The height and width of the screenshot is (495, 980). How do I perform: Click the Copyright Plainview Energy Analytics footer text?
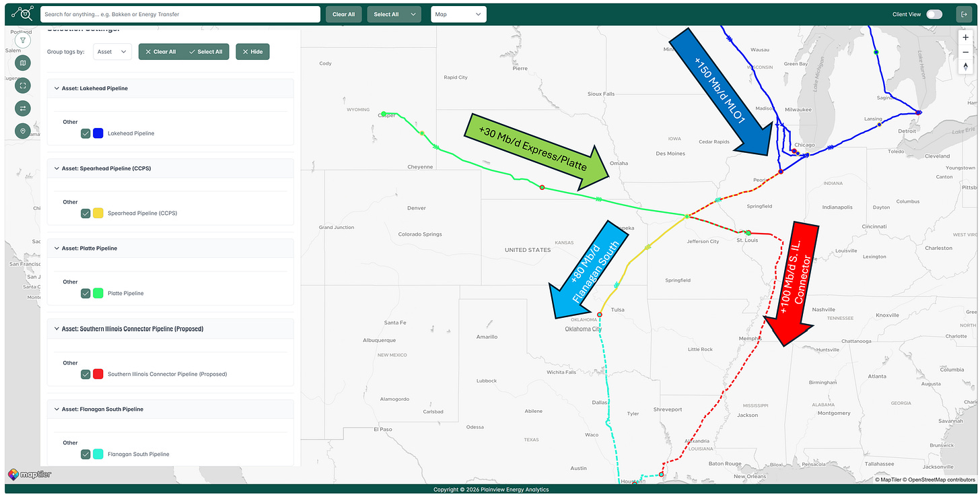pos(491,490)
